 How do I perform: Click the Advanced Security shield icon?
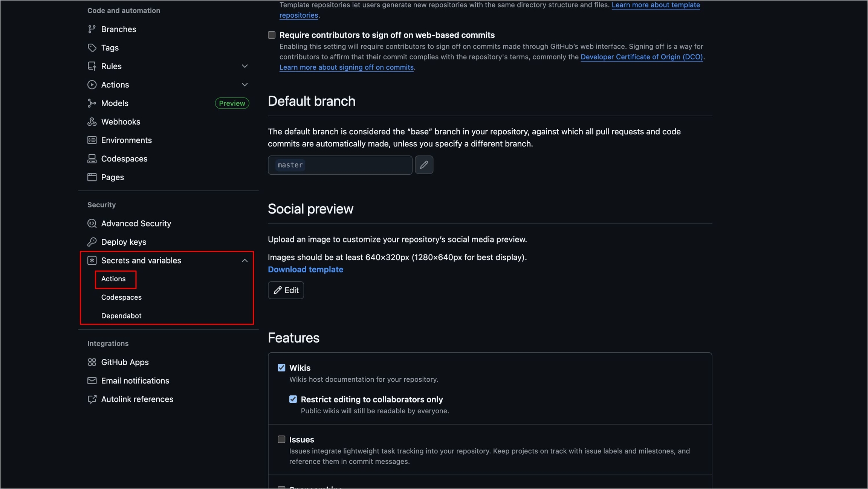click(x=92, y=223)
